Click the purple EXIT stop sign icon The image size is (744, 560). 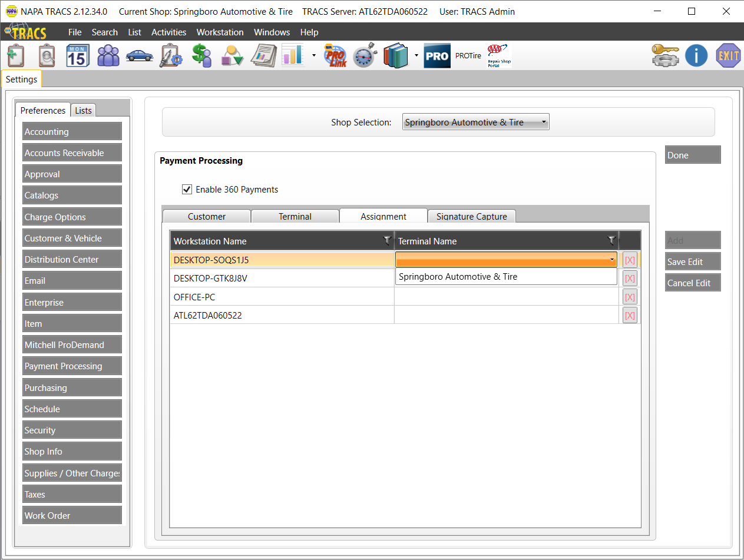[728, 56]
